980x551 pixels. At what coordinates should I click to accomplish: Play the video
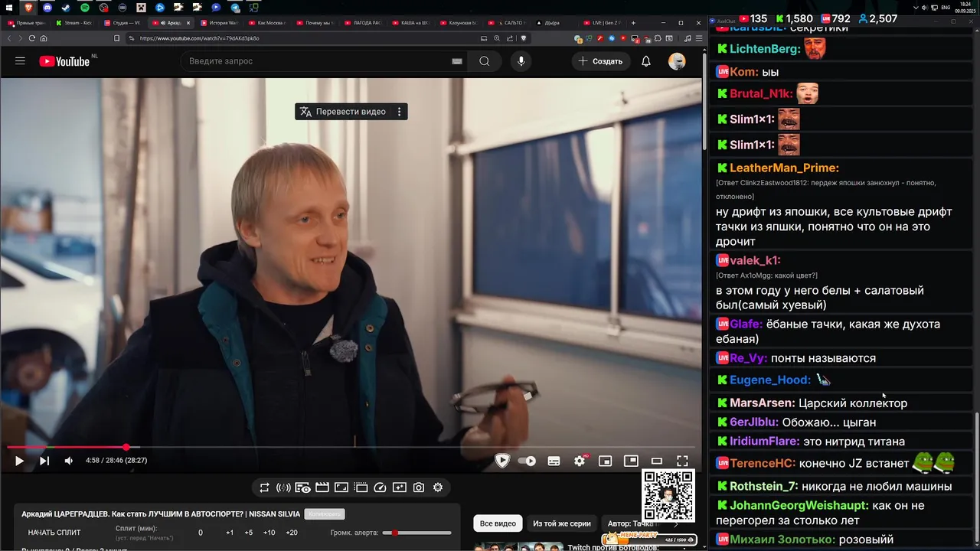pos(19,461)
